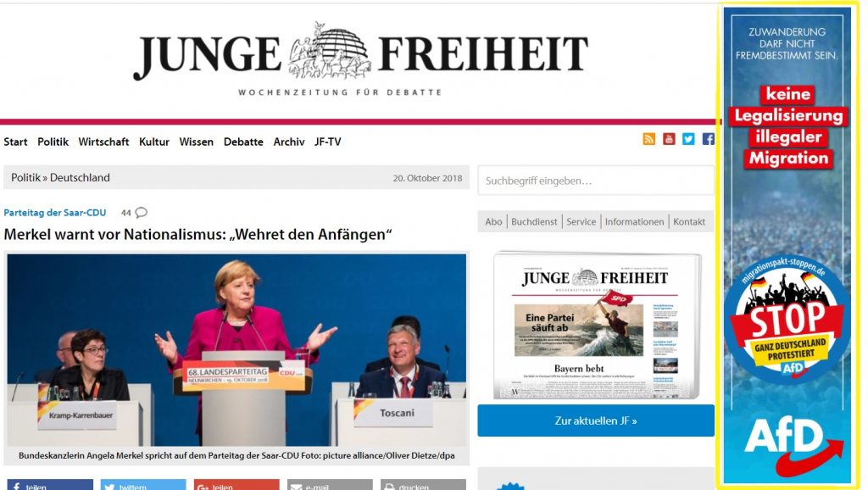This screenshot has height=490, width=868.
Task: Click the Zur aktuellen JF button
Action: point(596,420)
